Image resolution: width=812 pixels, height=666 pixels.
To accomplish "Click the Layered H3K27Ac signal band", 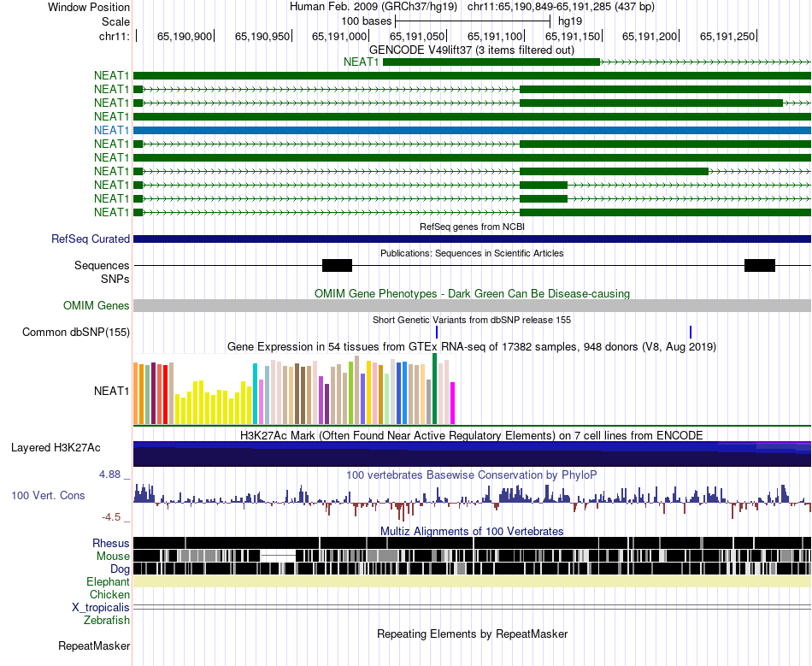I will click(x=472, y=454).
